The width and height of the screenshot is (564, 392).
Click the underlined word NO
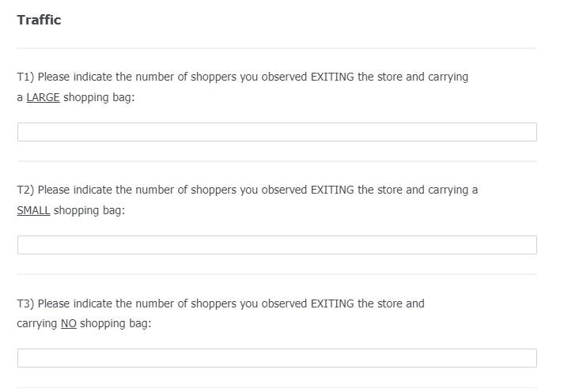coord(68,323)
